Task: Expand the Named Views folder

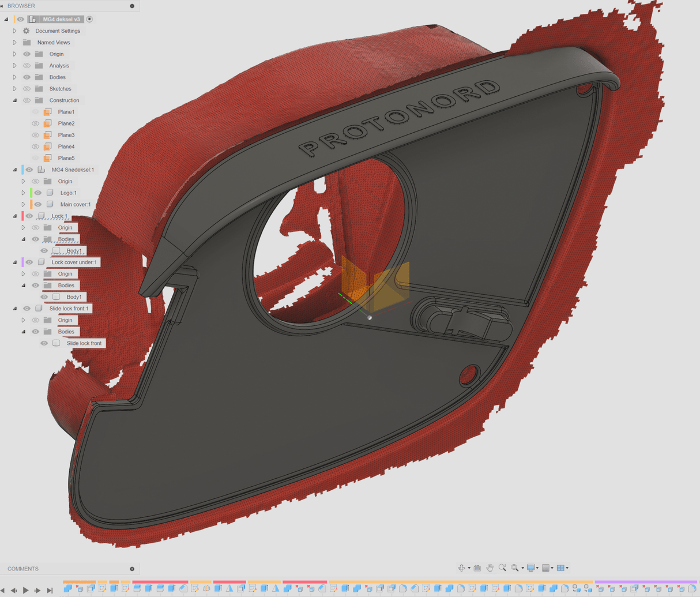Action: point(15,43)
